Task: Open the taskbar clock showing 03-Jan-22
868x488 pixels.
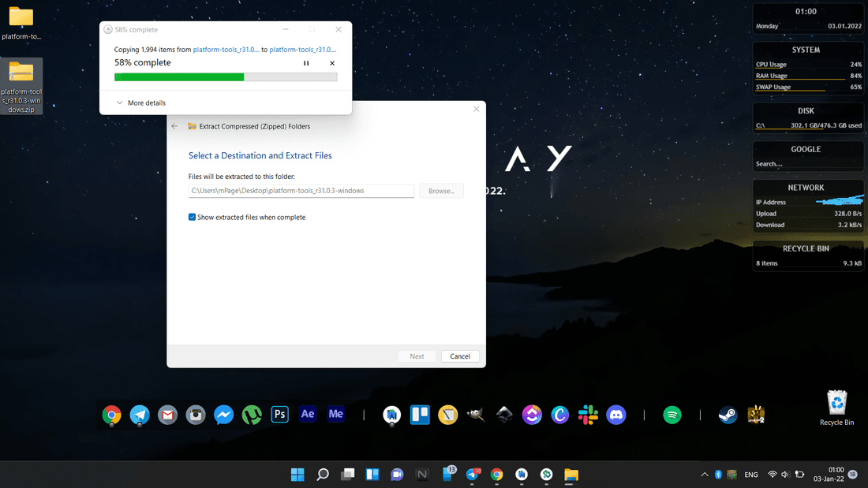Action: tap(829, 474)
